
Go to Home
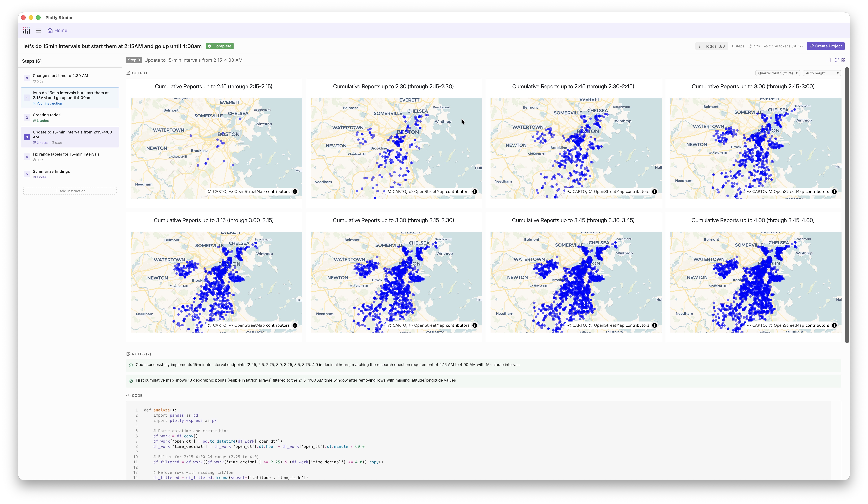(57, 31)
